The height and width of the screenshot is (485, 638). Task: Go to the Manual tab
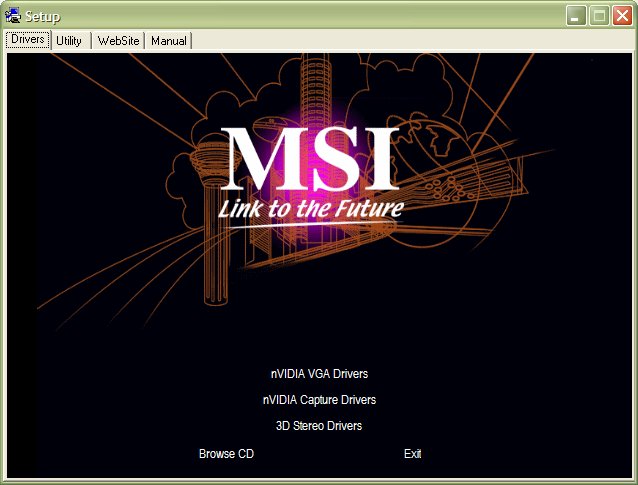168,41
